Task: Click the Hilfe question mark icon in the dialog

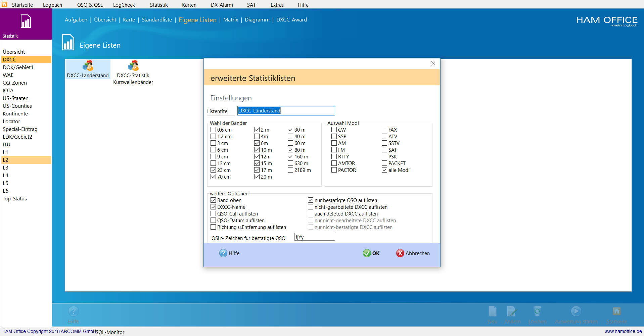Action: tap(223, 253)
